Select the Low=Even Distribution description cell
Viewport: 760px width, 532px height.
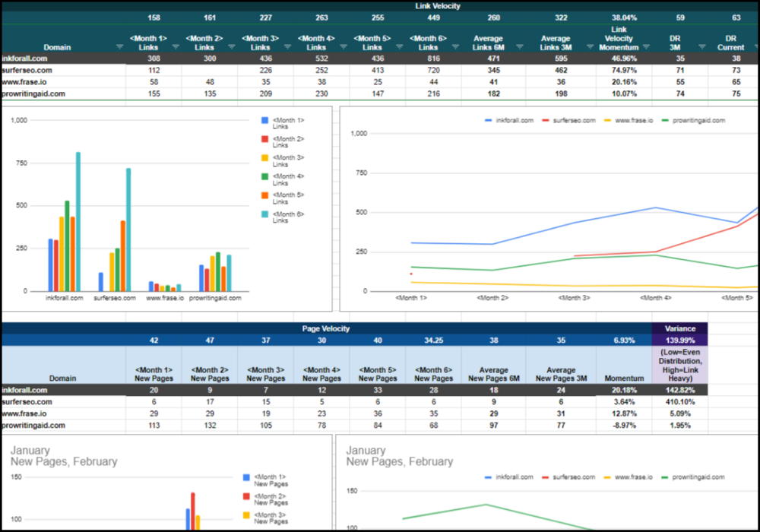(679, 366)
